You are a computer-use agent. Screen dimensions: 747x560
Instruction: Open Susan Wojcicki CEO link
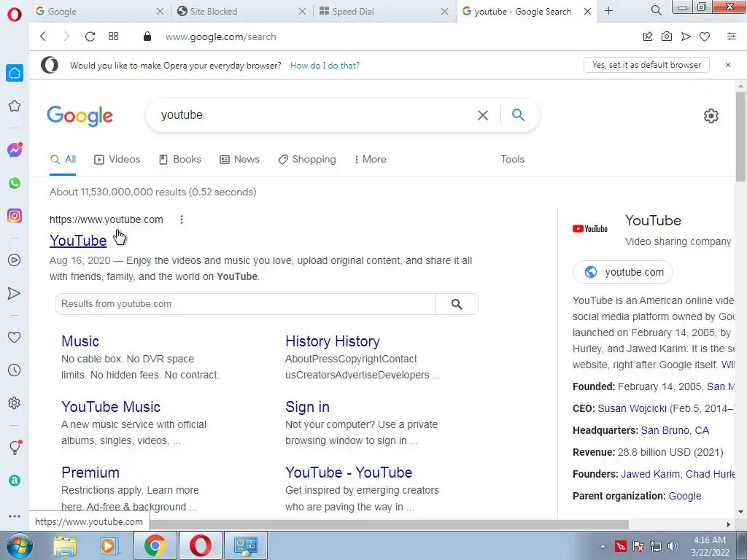point(632,408)
